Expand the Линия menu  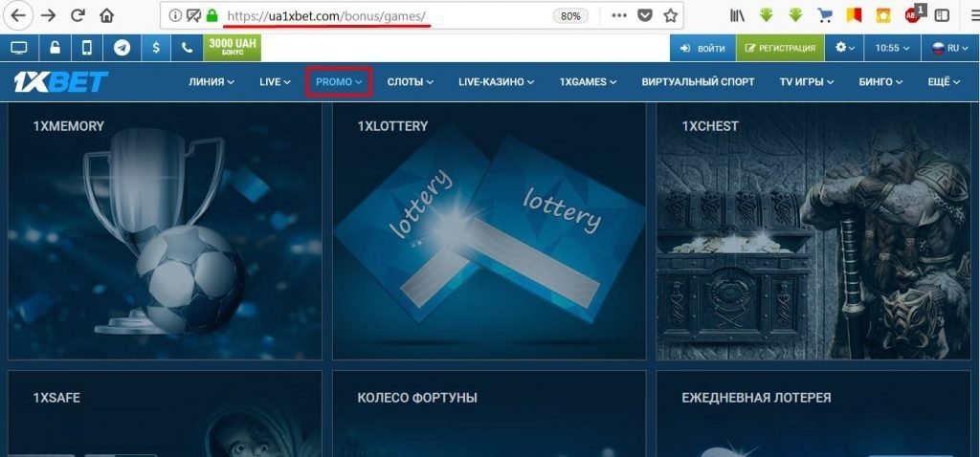coord(212,82)
